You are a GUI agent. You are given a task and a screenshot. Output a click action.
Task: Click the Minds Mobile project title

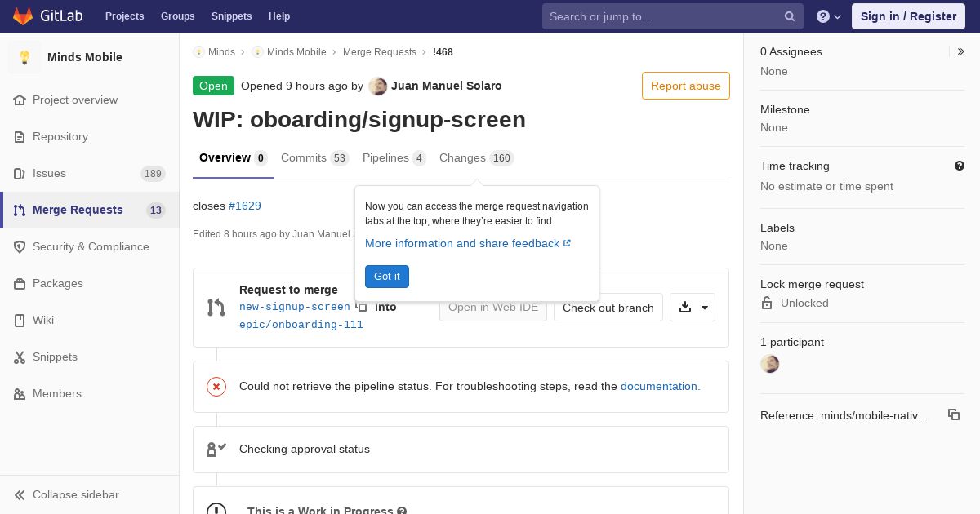coord(85,57)
